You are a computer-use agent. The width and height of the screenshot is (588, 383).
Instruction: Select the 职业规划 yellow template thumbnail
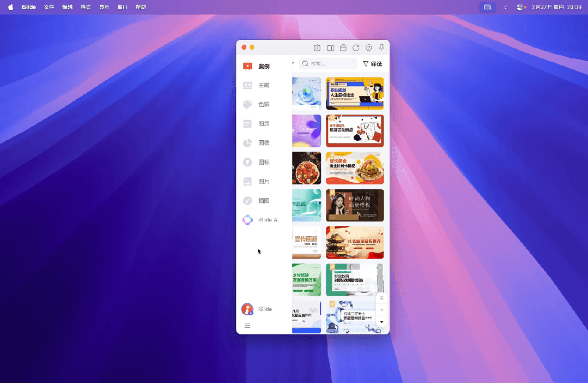pos(355,93)
